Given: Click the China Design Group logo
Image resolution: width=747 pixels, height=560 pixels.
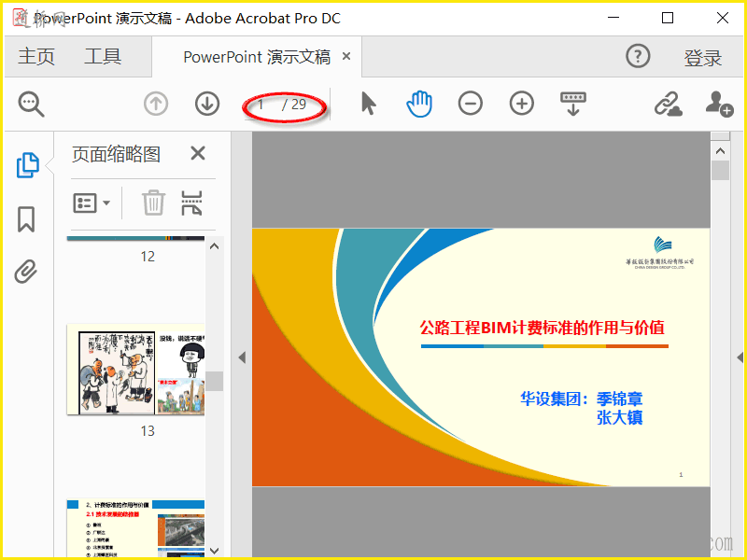Looking at the screenshot, I should [x=661, y=252].
